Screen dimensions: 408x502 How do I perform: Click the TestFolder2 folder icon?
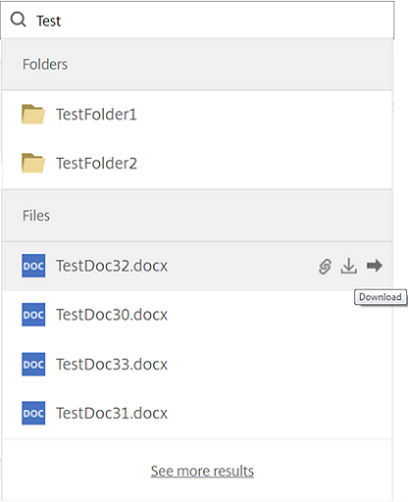[x=33, y=163]
